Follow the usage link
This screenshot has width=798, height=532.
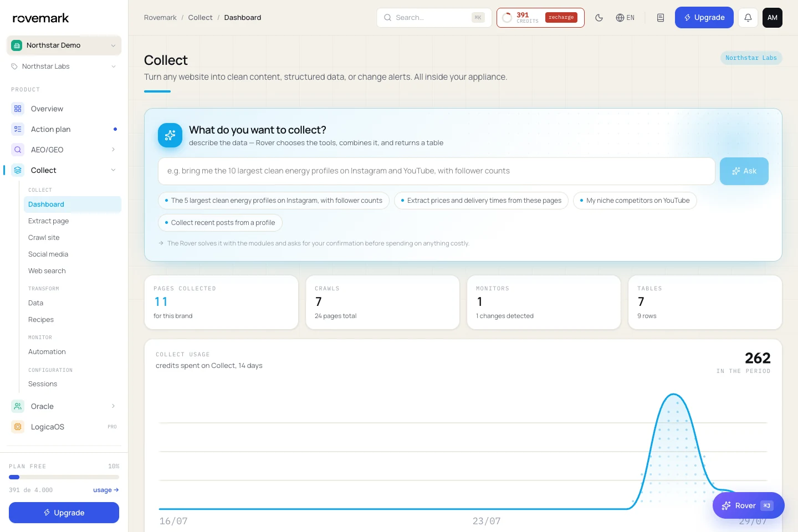coord(106,490)
